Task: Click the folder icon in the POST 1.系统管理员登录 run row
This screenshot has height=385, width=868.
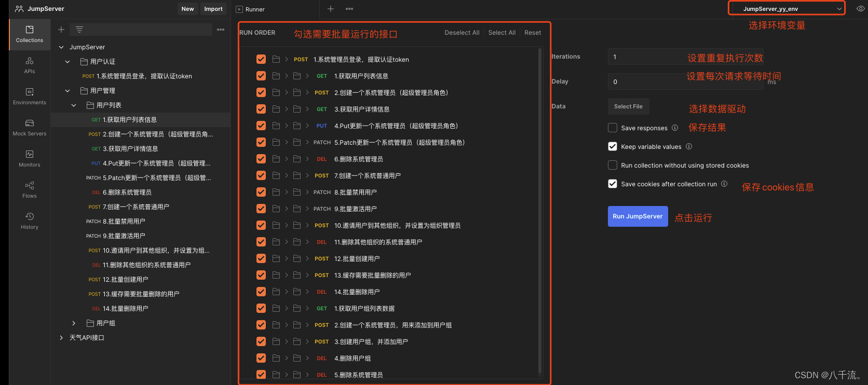Action: pyautogui.click(x=276, y=59)
